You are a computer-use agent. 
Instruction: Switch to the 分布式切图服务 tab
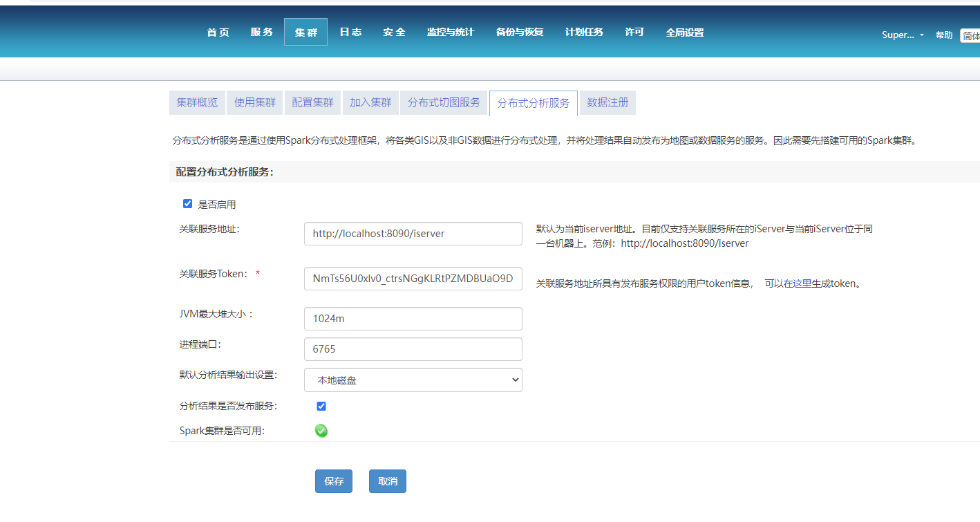point(444,102)
